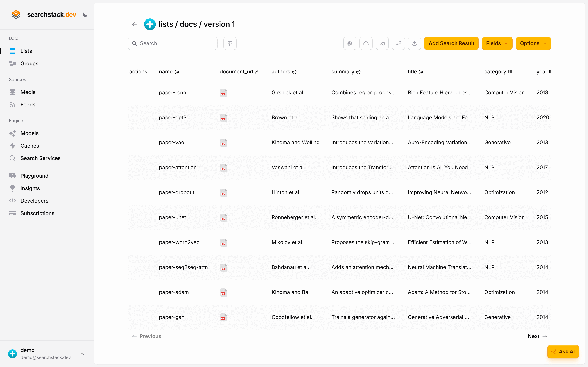Click the Add Search Result button
This screenshot has height=367, width=588.
pos(451,43)
